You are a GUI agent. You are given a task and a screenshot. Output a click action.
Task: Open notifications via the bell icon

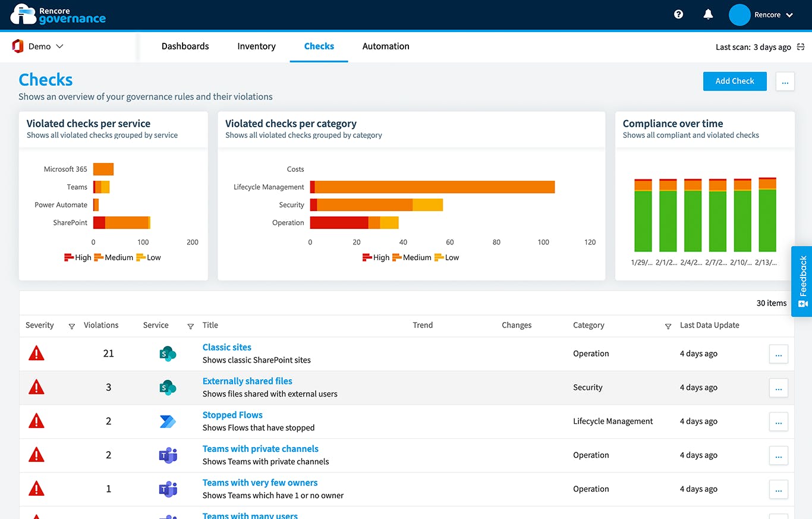tap(708, 14)
